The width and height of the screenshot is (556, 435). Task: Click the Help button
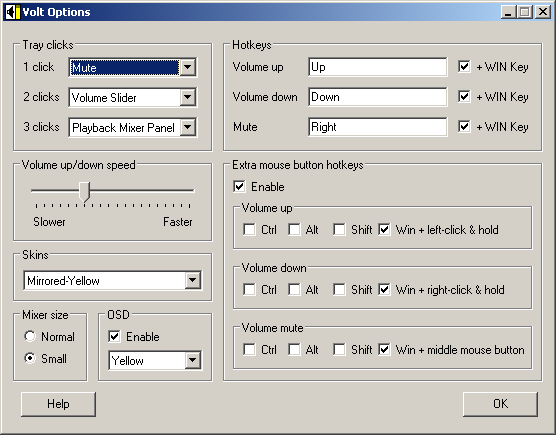tap(59, 404)
